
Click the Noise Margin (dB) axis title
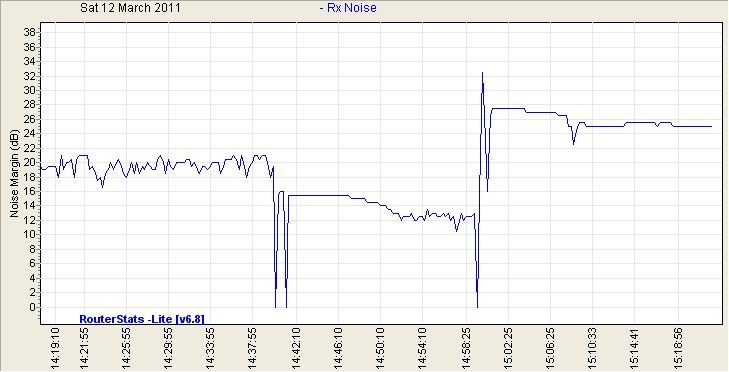click(x=14, y=174)
